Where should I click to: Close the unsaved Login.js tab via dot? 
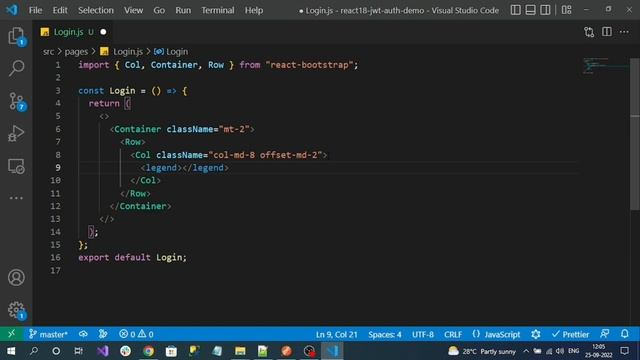[103, 32]
